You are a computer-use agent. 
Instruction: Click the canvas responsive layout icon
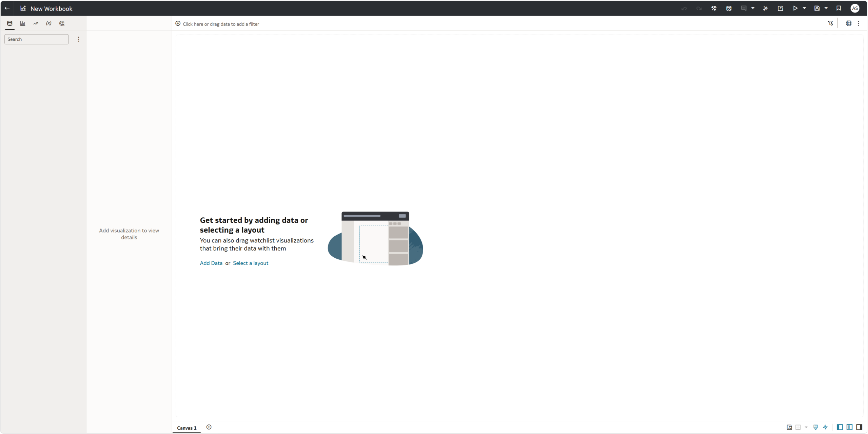coord(789,427)
